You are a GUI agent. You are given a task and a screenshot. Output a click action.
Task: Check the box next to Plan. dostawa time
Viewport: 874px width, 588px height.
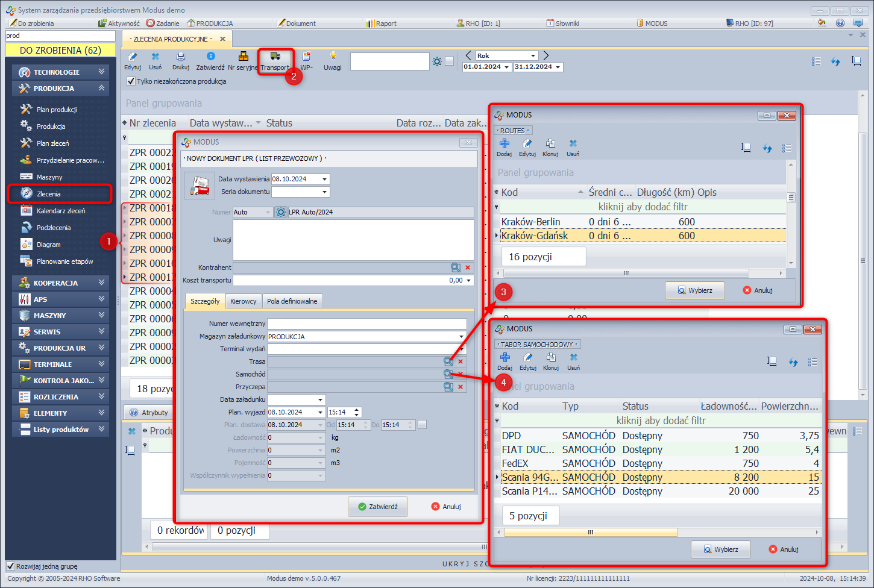point(423,425)
